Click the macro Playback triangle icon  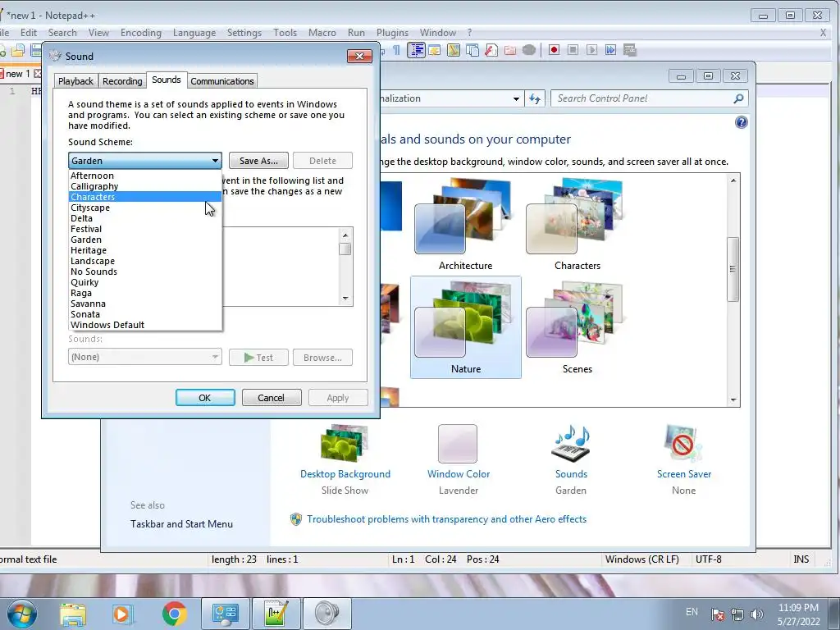pyautogui.click(x=591, y=50)
